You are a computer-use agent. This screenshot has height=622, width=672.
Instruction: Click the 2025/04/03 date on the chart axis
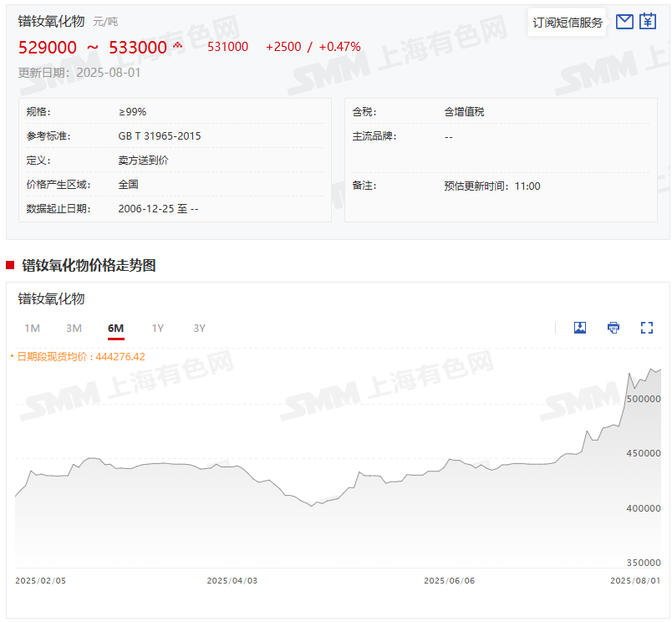click(232, 580)
